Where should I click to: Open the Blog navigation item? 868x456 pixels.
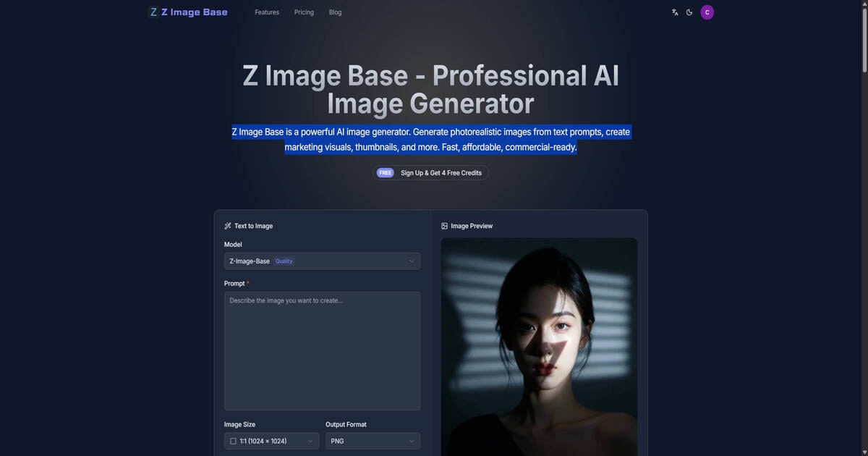coord(334,11)
